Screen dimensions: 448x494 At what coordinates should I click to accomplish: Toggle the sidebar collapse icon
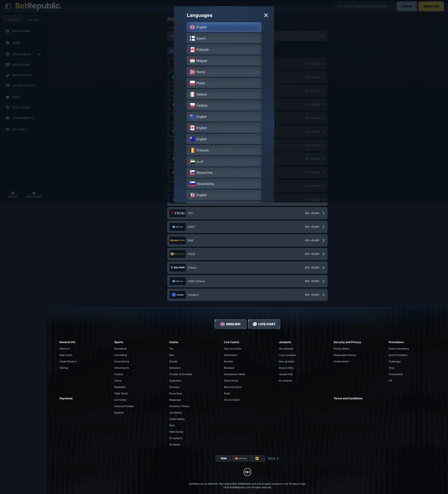click(8, 6)
